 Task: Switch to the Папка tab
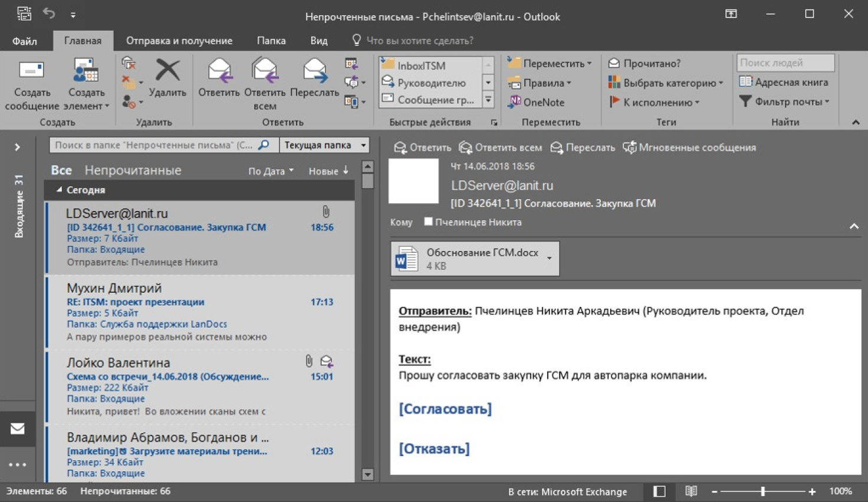(x=271, y=41)
